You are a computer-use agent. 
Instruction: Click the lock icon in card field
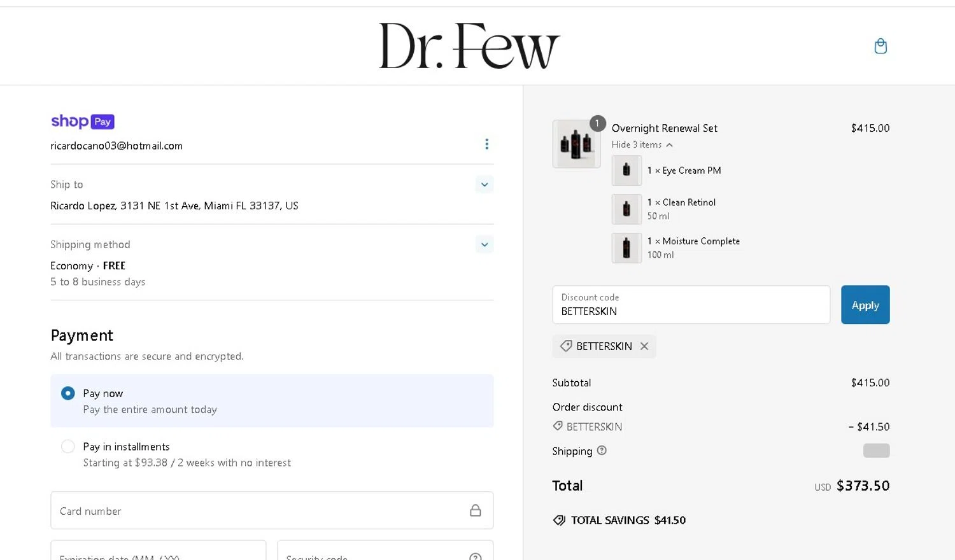click(476, 510)
